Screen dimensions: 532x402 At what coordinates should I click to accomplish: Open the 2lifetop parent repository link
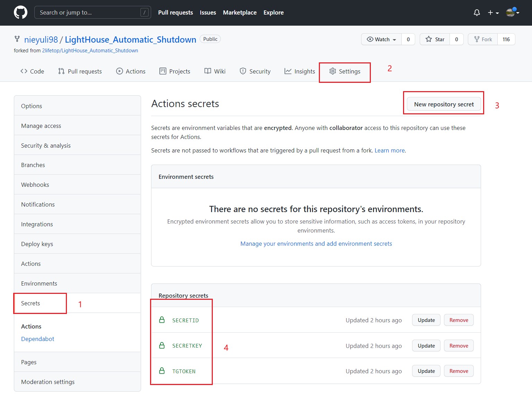(90, 51)
